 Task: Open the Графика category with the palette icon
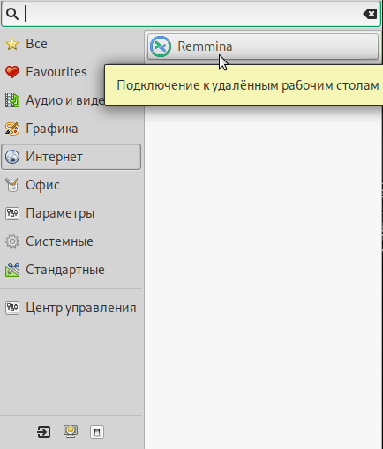71,129
